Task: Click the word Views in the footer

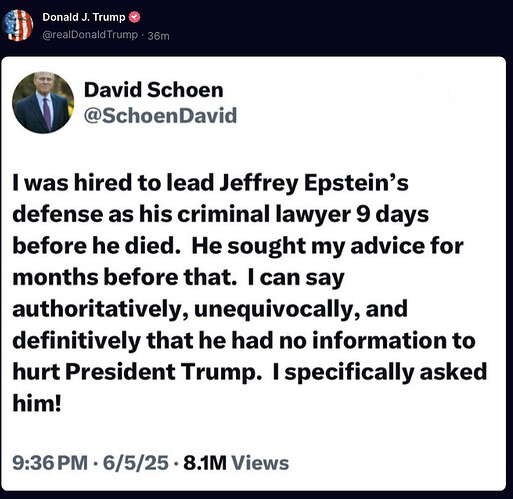Action: pos(260,463)
